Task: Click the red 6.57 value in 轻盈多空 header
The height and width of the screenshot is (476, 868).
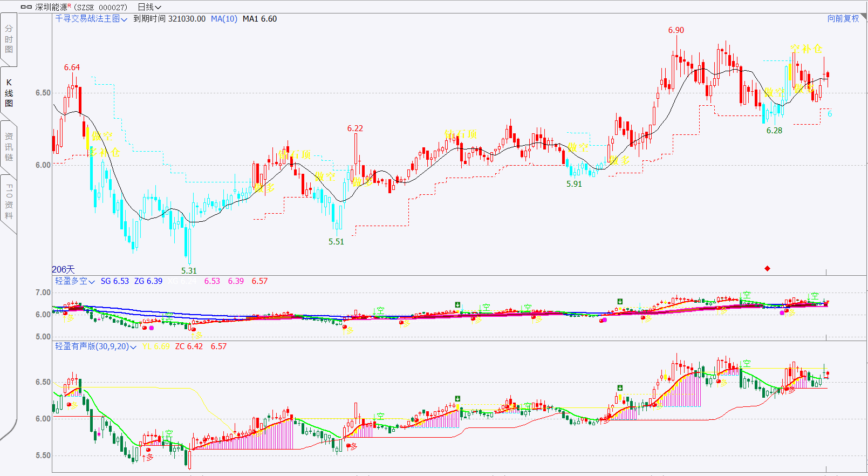Action: (x=259, y=281)
